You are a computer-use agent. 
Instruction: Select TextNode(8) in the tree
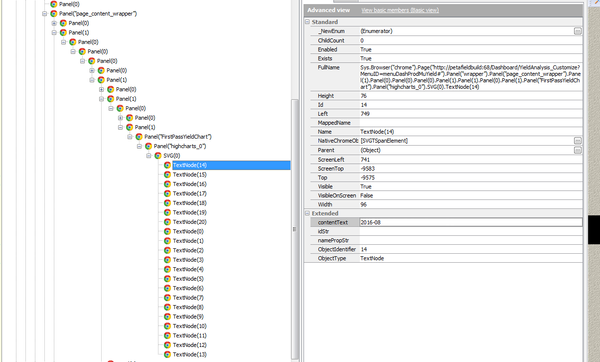188,307
